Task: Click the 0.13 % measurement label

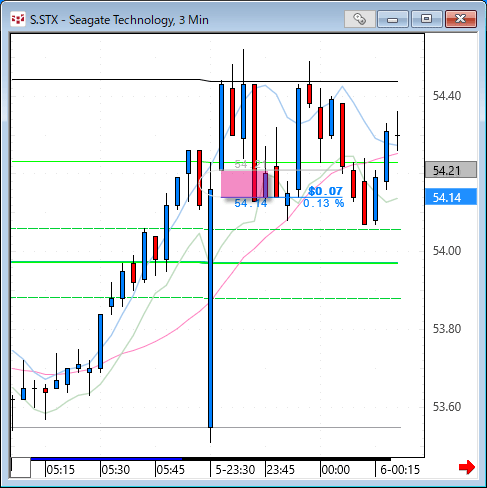Action: tap(324, 203)
